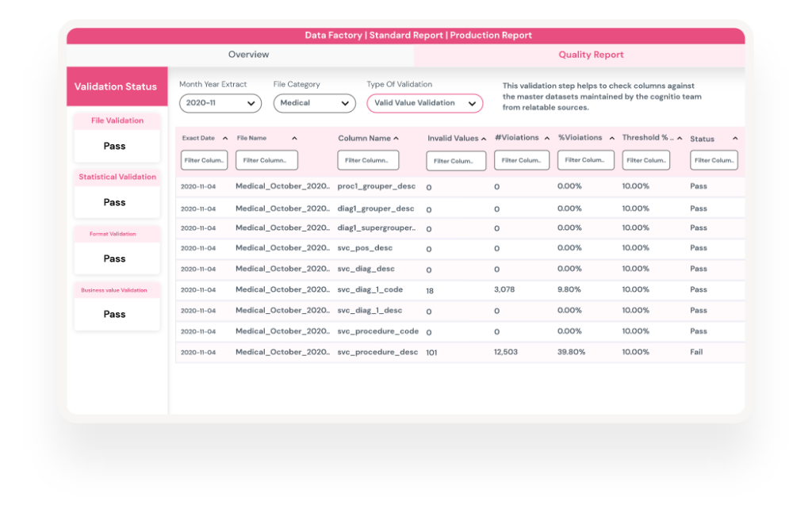Screen dimensions: 812x520
Task: Click the Column Name header label
Action: coord(364,138)
